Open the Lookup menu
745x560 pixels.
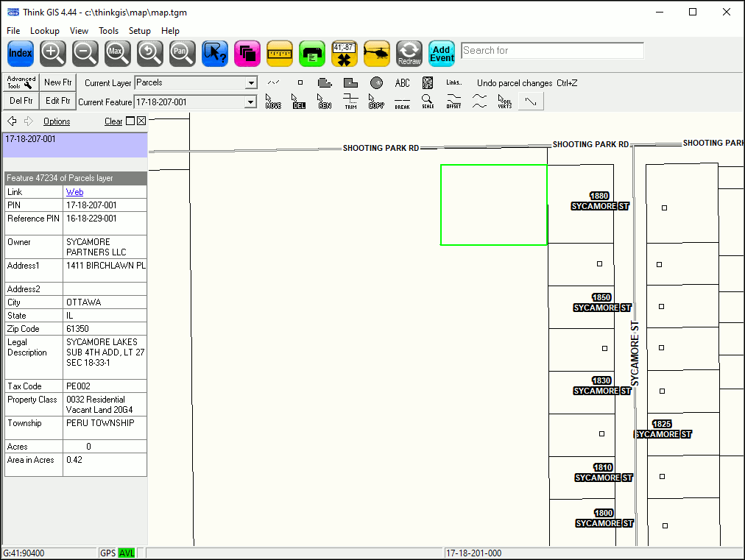pyautogui.click(x=45, y=31)
